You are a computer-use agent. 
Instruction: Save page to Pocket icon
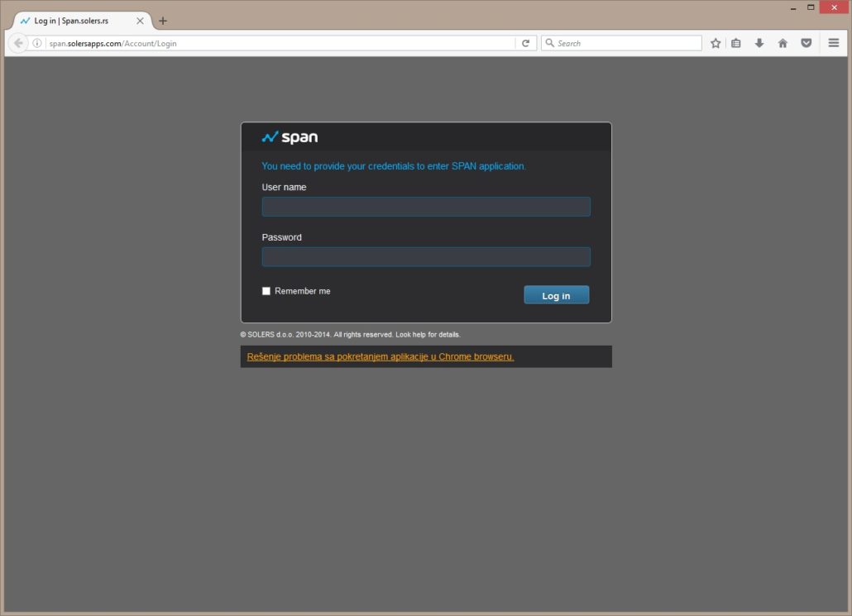tap(807, 43)
